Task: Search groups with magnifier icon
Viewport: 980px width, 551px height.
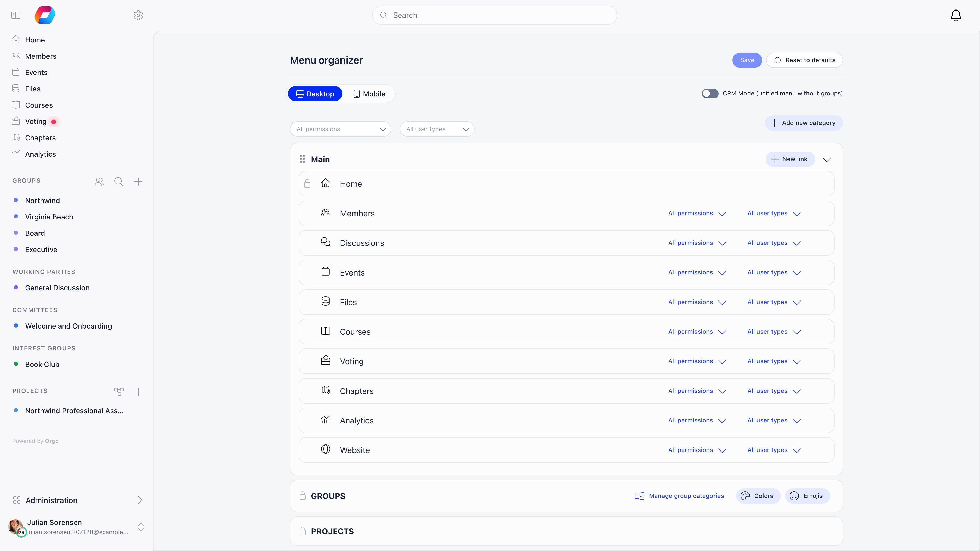Action: click(x=119, y=182)
